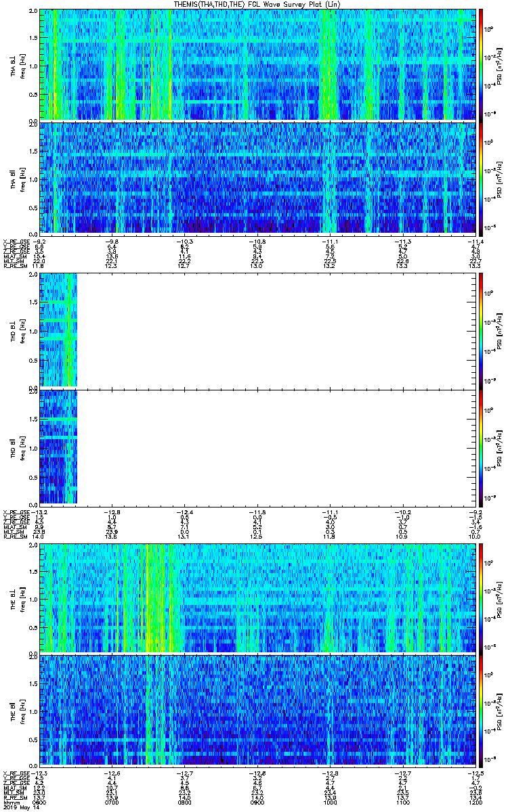Click the 1000 time tick label
Screen dimensions: 508x812
[x=330, y=803]
